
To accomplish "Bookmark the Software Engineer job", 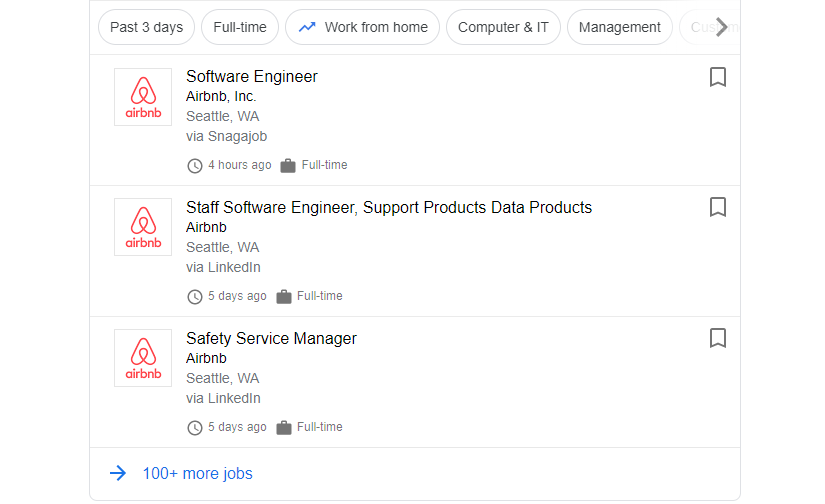I will [717, 77].
